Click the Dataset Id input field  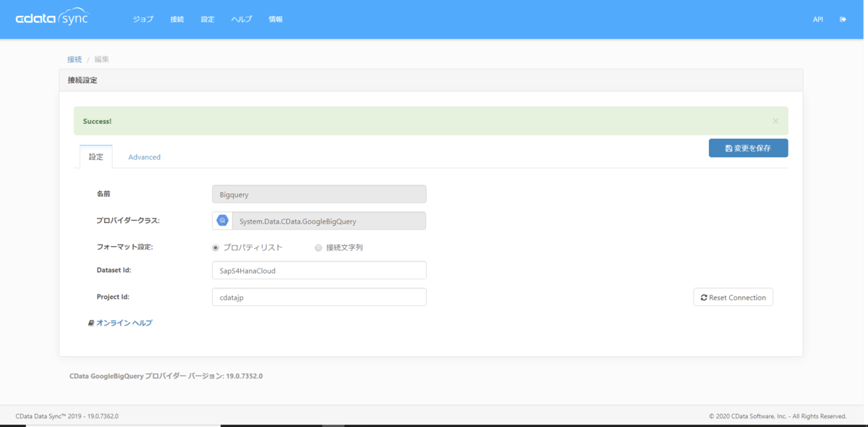(x=319, y=270)
